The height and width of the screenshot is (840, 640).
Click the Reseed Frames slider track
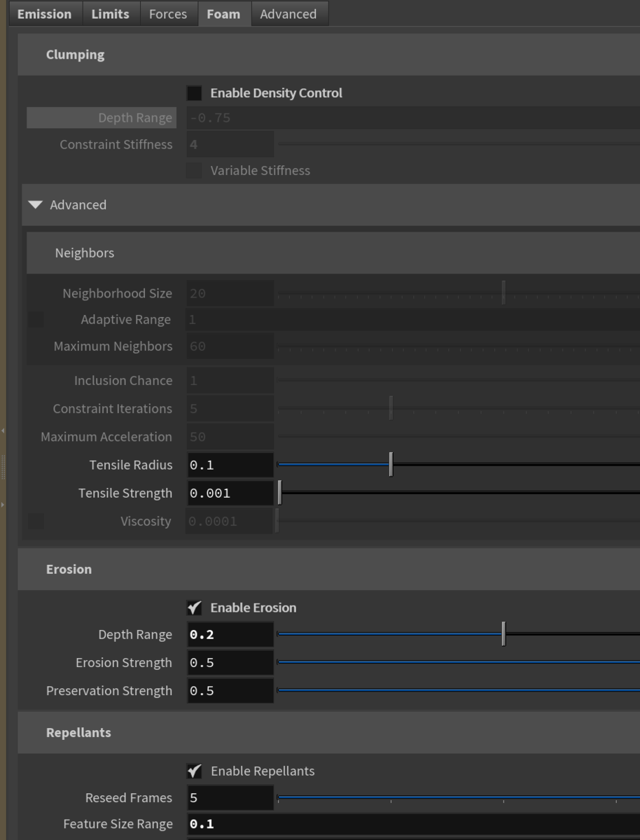pyautogui.click(x=459, y=797)
